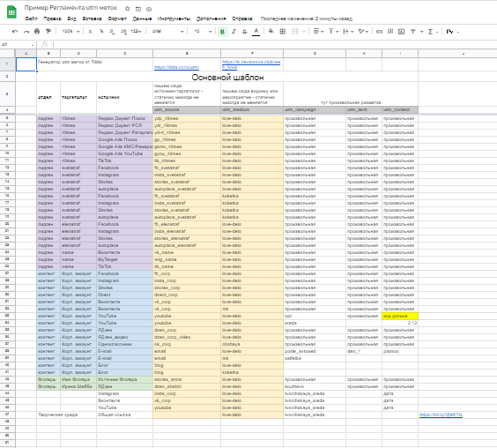This screenshot has height=448, width=497.
Task: Click the insert comment icon
Action: [390, 32]
